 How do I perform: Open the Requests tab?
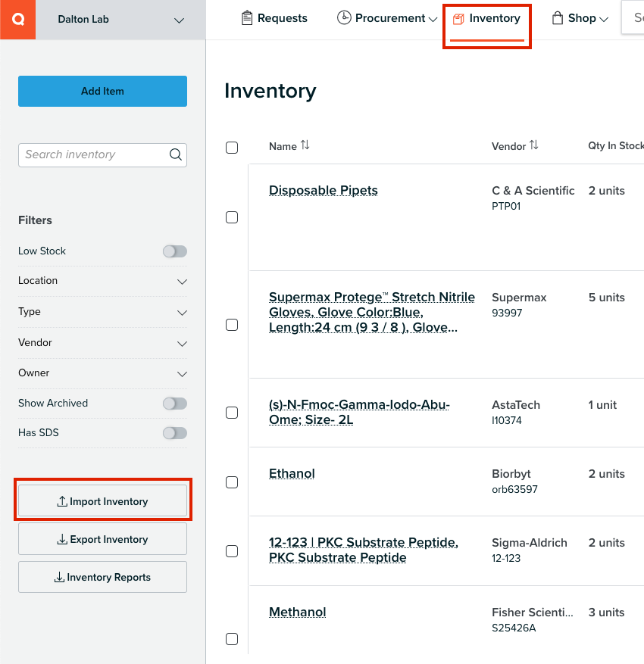(274, 18)
